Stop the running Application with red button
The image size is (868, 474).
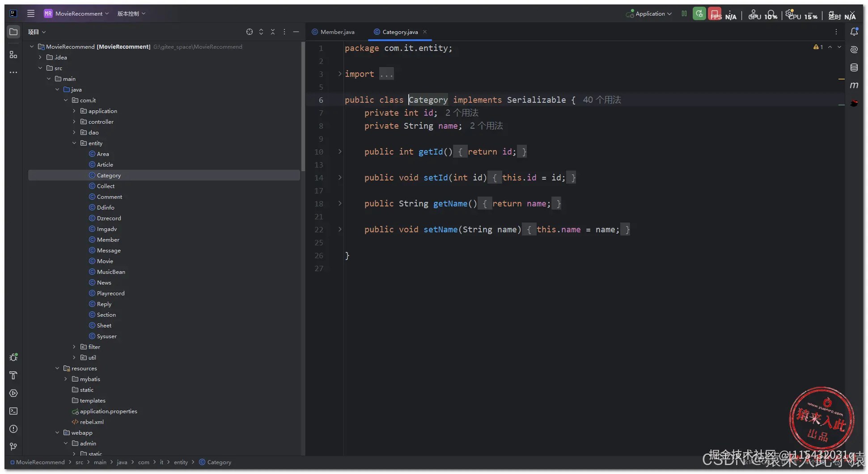click(x=715, y=13)
